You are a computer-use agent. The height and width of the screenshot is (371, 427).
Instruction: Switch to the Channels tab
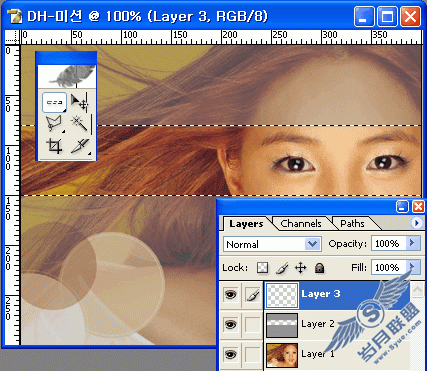point(301,224)
